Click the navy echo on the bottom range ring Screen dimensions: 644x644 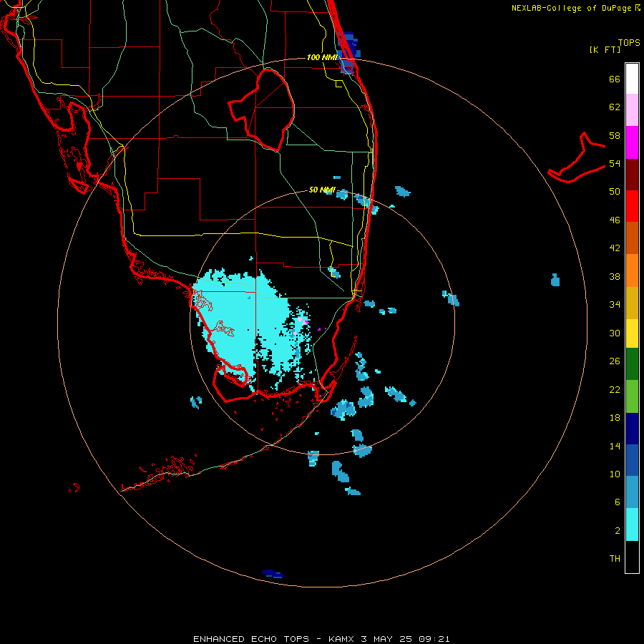click(x=273, y=574)
